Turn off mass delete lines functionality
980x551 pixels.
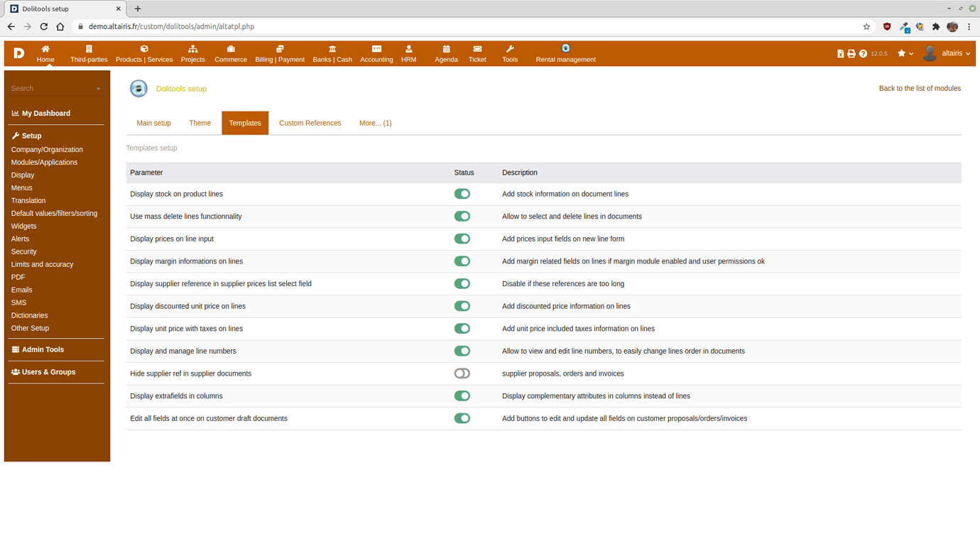coord(462,216)
